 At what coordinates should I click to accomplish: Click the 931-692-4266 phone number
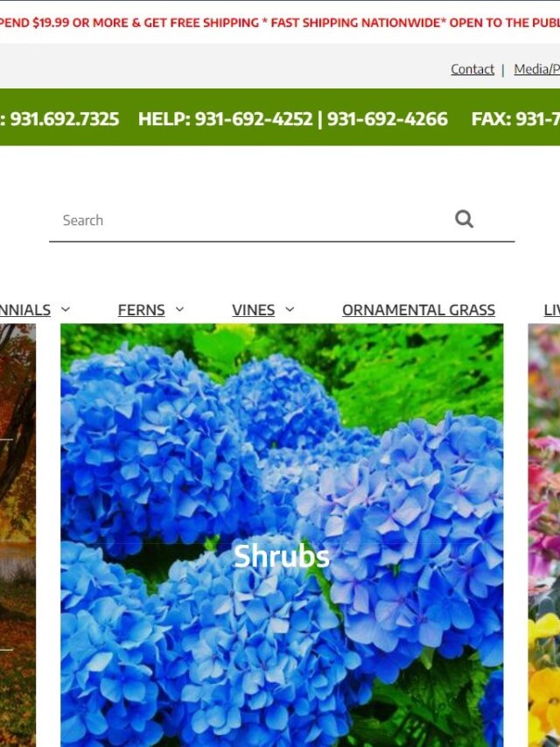387,118
